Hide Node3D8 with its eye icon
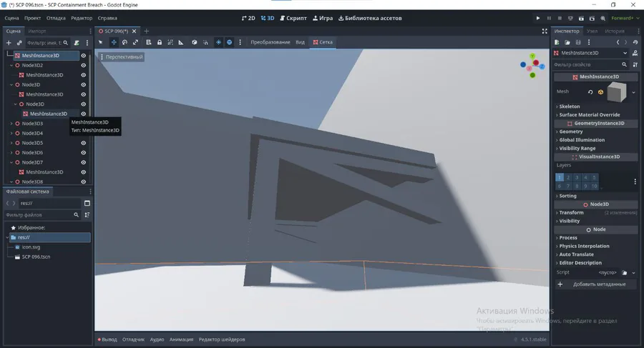Viewport: 644px width, 348px height. (x=84, y=182)
